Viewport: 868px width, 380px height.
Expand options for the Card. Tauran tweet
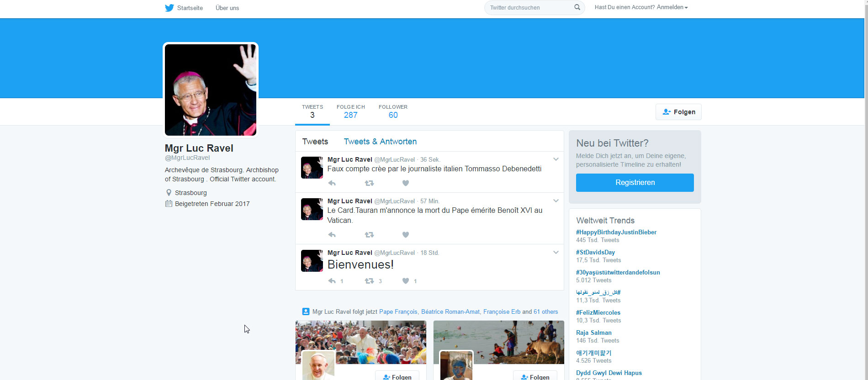pyautogui.click(x=556, y=201)
